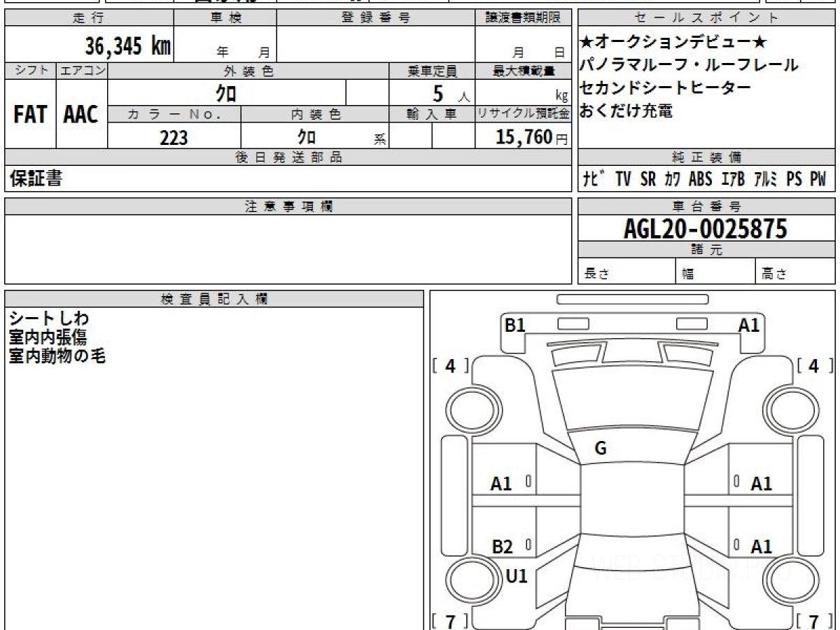Click the A1 mark on door above B2

pyautogui.click(x=501, y=483)
